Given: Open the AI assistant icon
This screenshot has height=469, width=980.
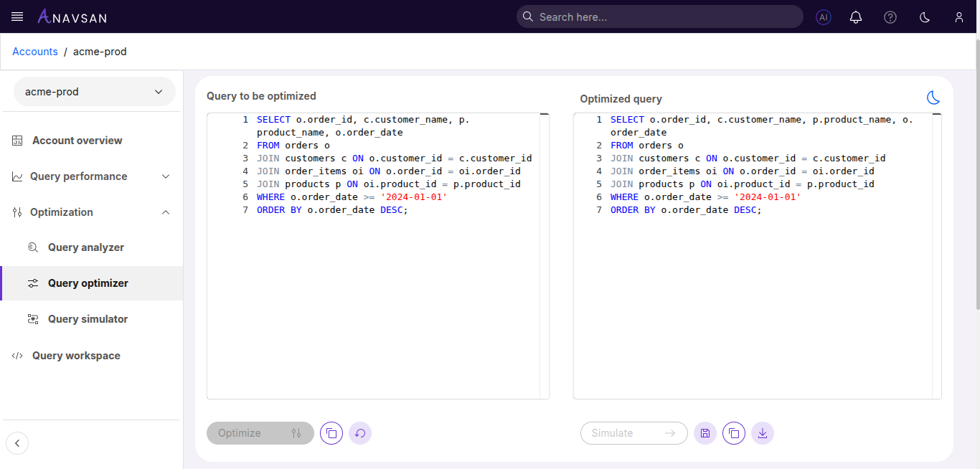Looking at the screenshot, I should tap(824, 16).
